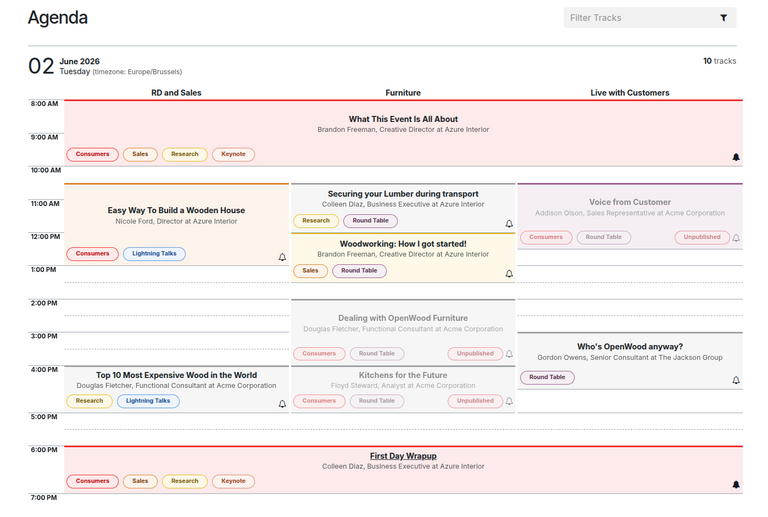Viewport: 768px width, 517px height.
Task: Open Woodworking: How I got started! talk
Action: pos(403,244)
